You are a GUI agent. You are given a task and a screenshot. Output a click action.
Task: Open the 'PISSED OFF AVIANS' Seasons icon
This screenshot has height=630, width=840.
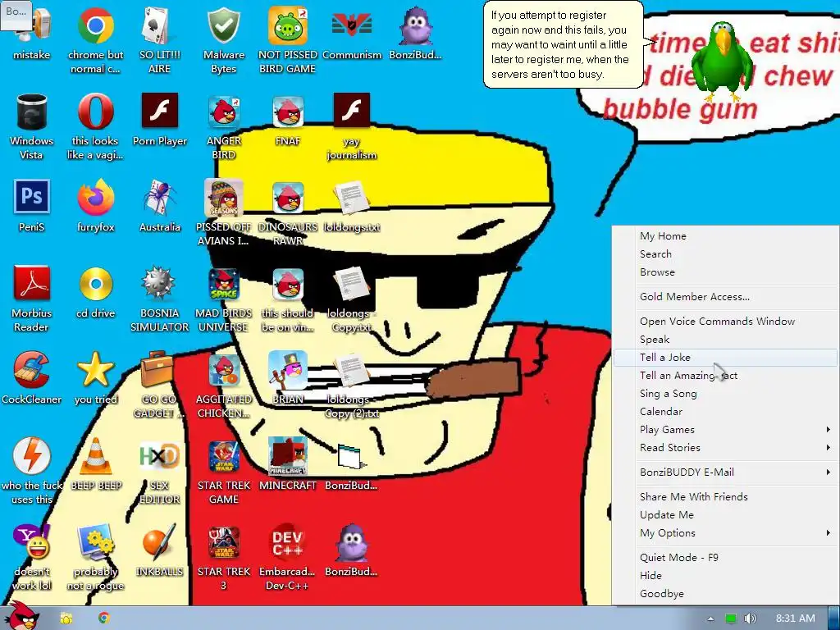coord(223,197)
